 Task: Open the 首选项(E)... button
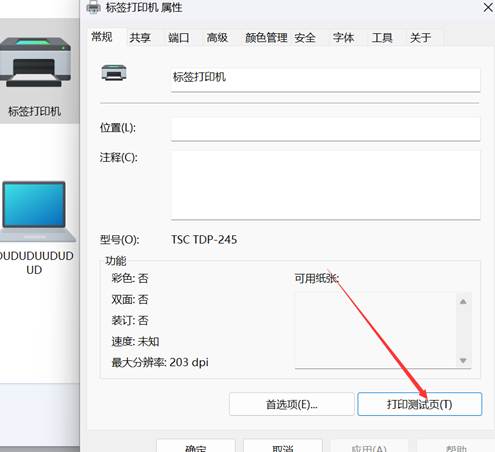292,404
